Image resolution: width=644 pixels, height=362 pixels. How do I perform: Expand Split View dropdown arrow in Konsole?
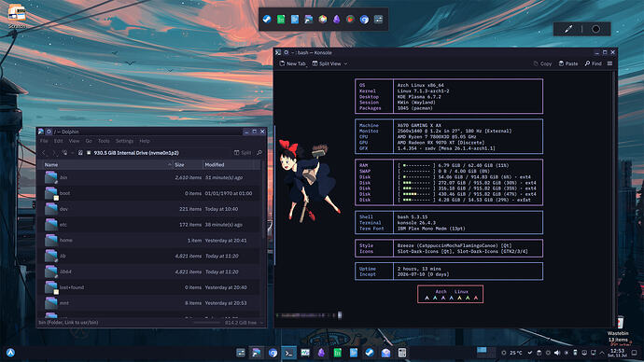346,63
